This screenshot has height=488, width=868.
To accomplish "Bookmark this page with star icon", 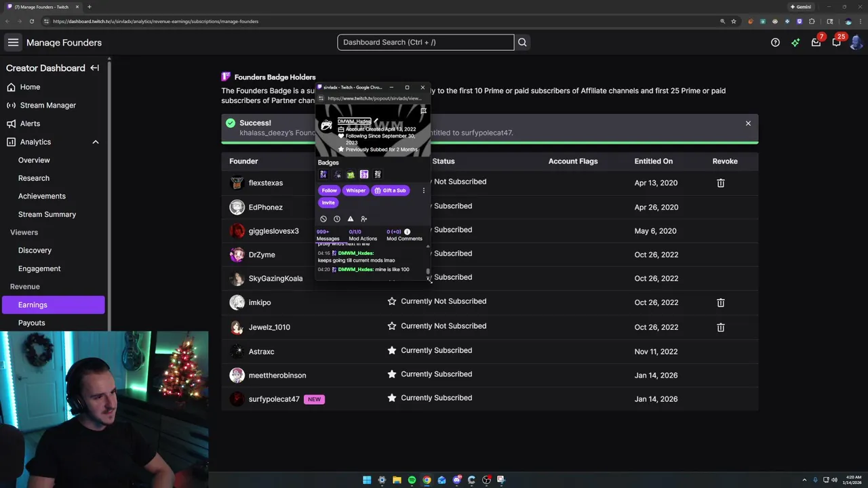I will 734,21.
